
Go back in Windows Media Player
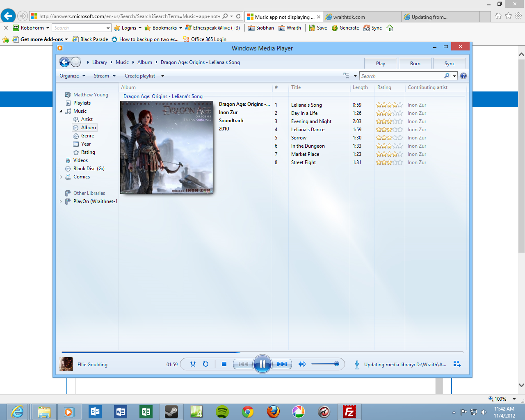(64, 62)
